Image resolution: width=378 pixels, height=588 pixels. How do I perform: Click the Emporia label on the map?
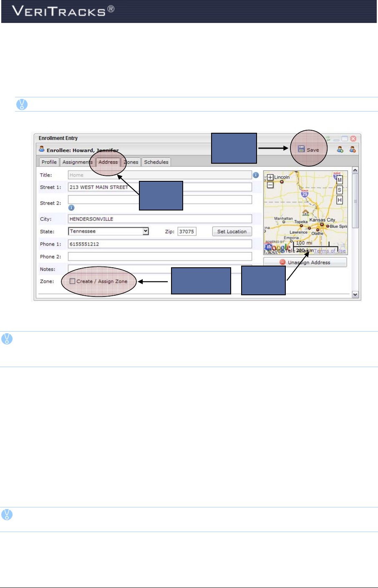coord(291,238)
